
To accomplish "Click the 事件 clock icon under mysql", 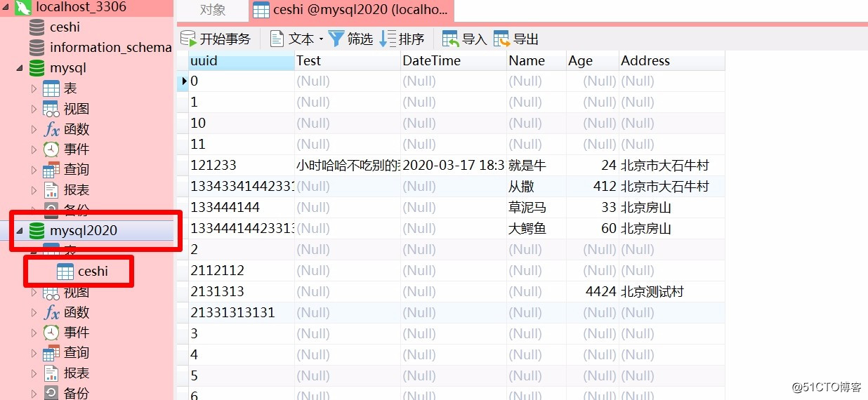I will coord(51,149).
